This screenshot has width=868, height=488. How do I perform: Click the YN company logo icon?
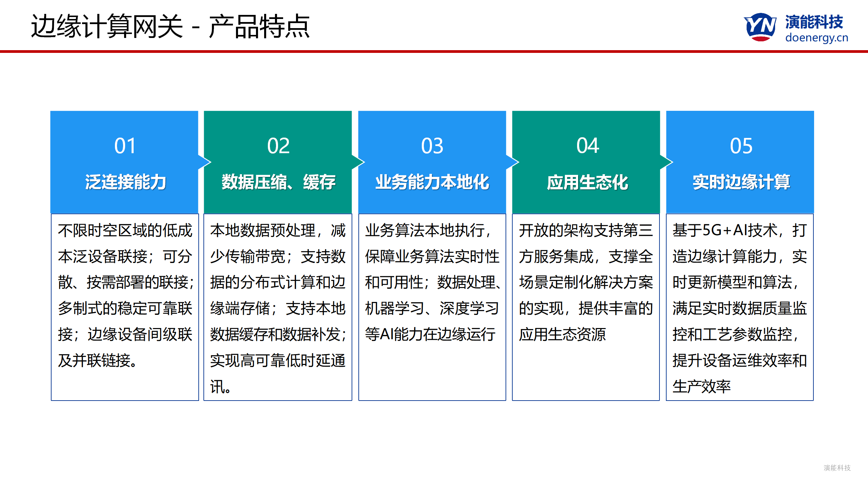[x=760, y=27]
